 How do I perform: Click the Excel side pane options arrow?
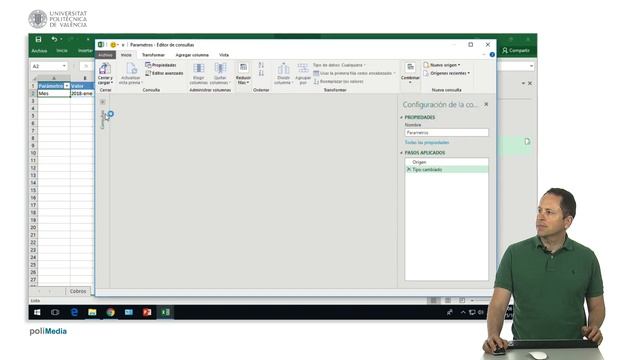point(523,83)
